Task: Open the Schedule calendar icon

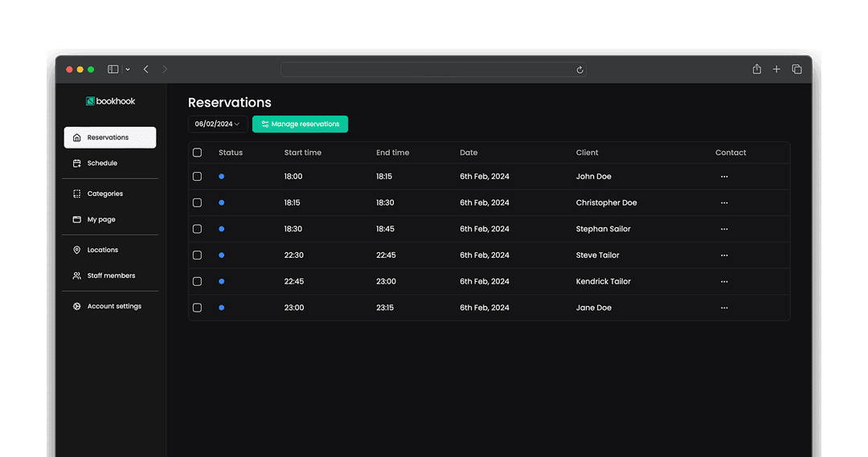Action: coord(77,163)
